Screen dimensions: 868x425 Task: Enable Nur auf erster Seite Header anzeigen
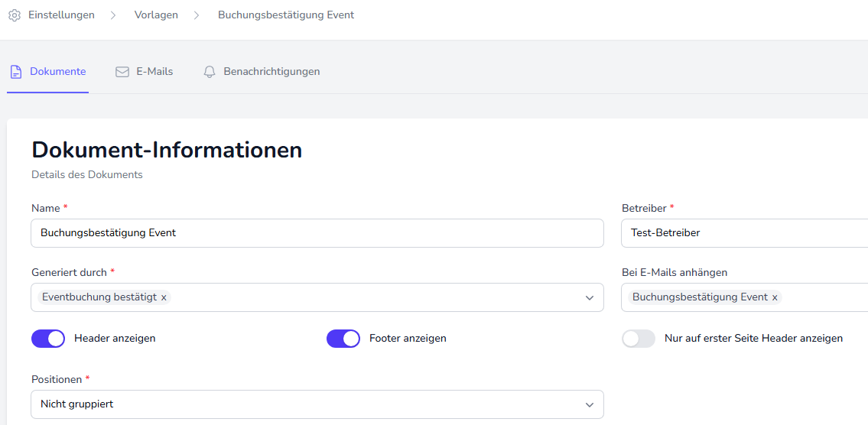(639, 339)
